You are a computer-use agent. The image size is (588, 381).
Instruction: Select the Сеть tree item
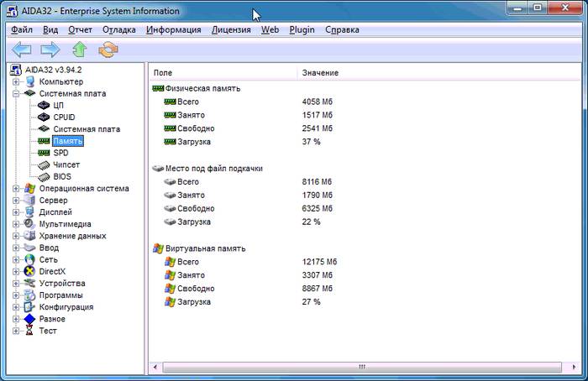(x=48, y=260)
